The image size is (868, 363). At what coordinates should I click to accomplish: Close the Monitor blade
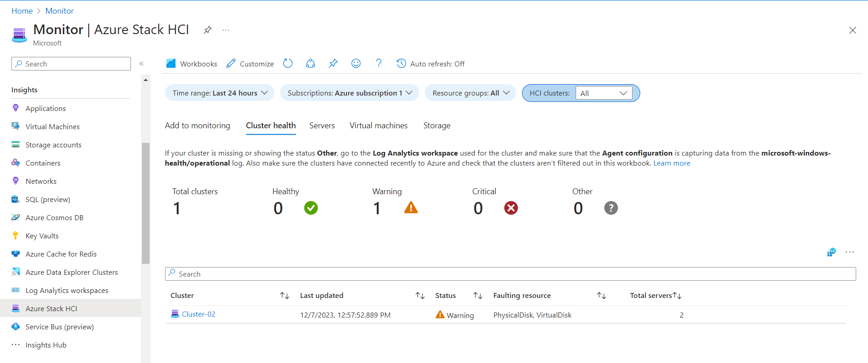[853, 30]
